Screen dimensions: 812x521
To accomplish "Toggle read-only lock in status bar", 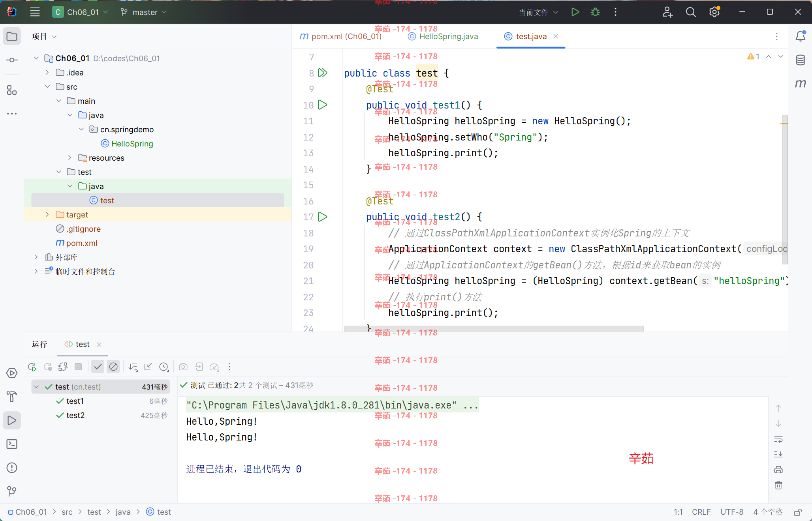I will (x=798, y=512).
